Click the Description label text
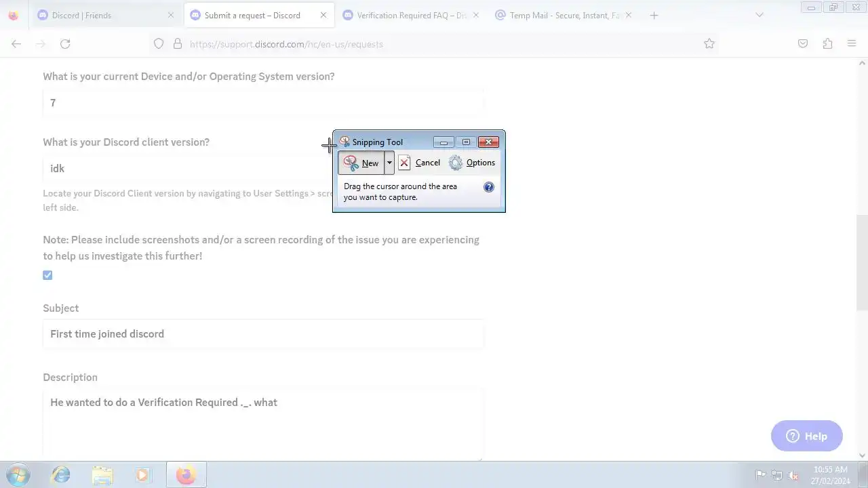Image resolution: width=868 pixels, height=488 pixels. (70, 378)
